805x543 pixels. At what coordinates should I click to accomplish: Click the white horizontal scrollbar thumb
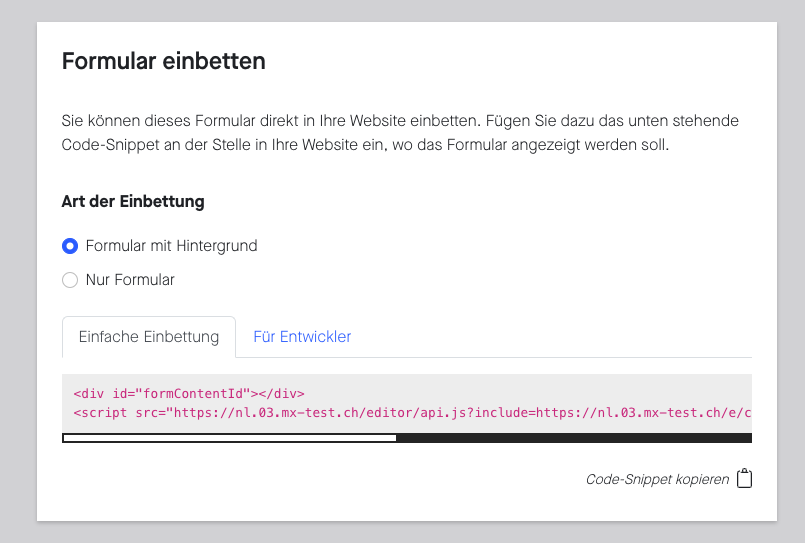click(229, 438)
